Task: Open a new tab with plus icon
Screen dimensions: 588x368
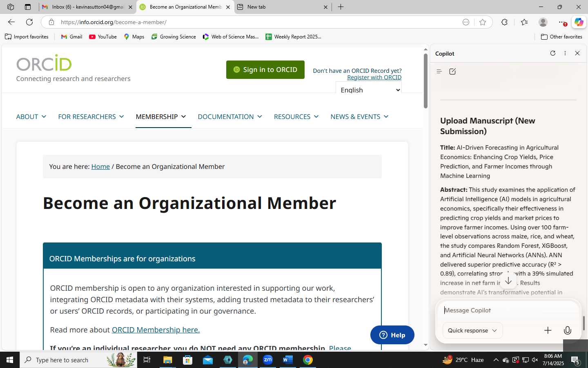Action: point(341,7)
